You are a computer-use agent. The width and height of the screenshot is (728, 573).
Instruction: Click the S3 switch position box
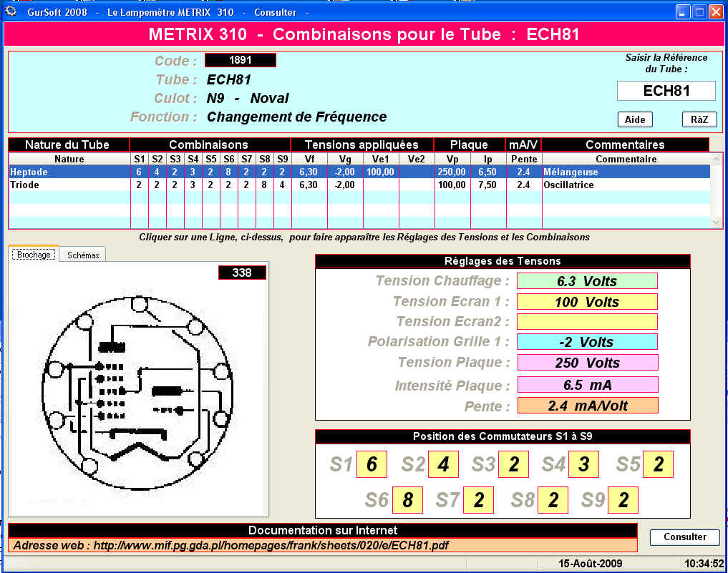(513, 464)
